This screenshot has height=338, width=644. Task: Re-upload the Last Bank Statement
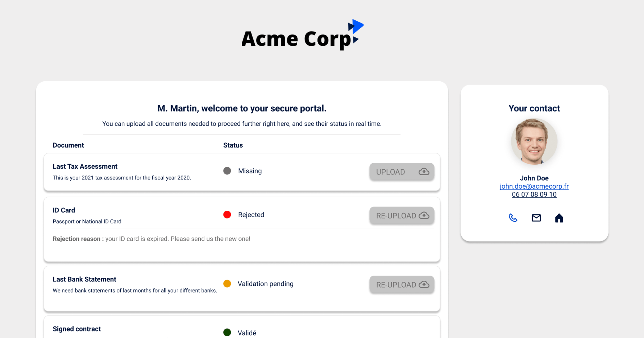point(401,285)
